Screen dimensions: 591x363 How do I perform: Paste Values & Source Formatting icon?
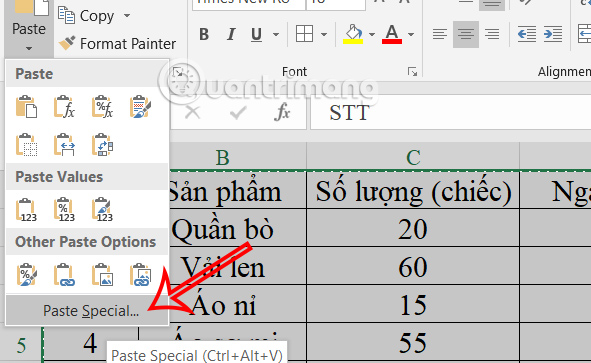[103, 210]
